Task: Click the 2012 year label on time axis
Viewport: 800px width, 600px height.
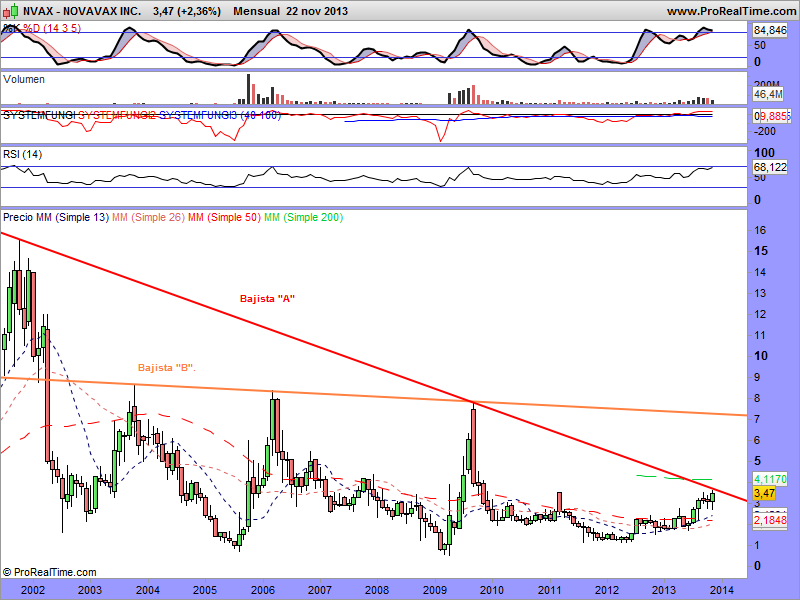Action: (x=607, y=590)
